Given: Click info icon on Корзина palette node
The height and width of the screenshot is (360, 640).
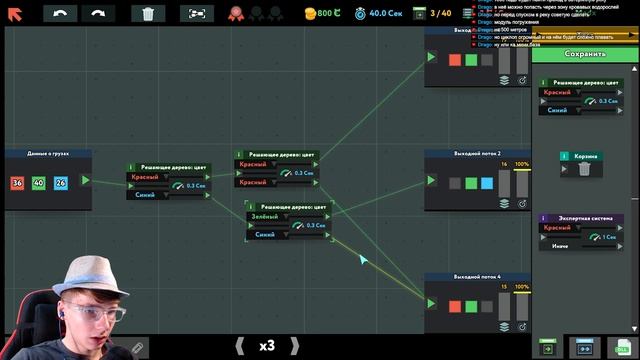Looking at the screenshot, I should (564, 156).
